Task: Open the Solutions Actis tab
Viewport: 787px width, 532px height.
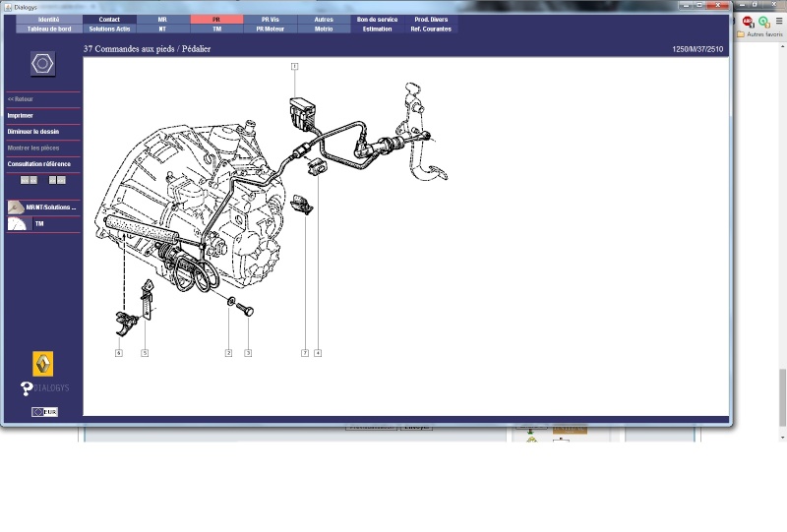Action: [x=109, y=30]
